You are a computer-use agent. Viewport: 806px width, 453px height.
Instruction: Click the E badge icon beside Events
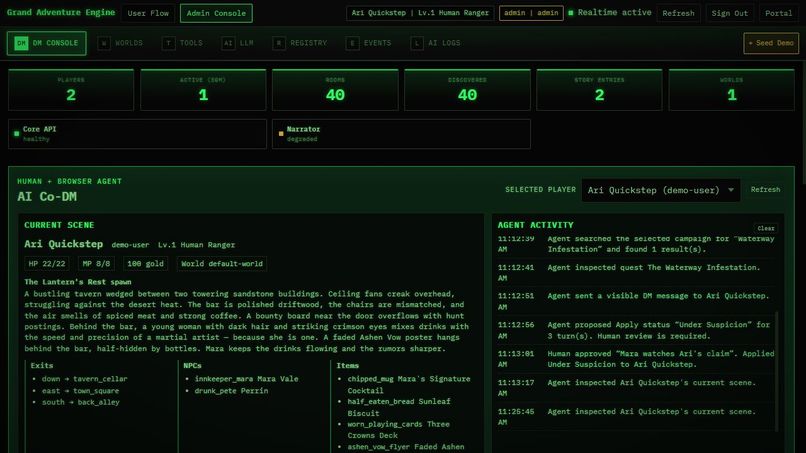tap(352, 43)
